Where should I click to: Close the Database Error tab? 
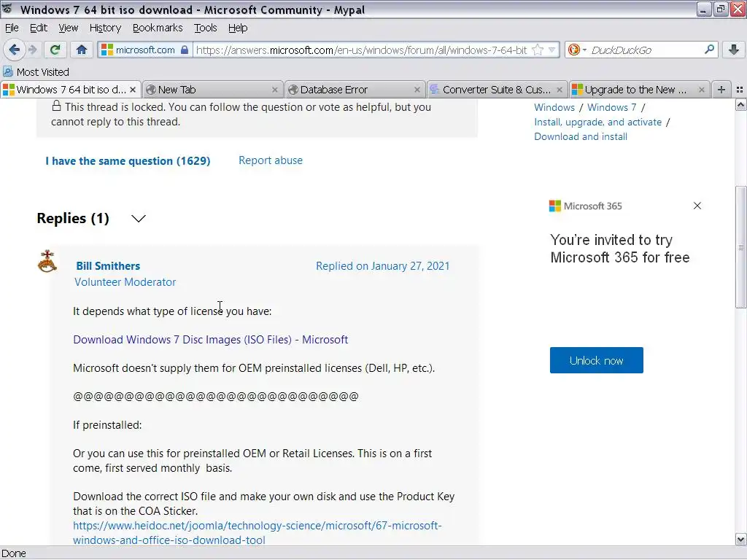coord(417,90)
